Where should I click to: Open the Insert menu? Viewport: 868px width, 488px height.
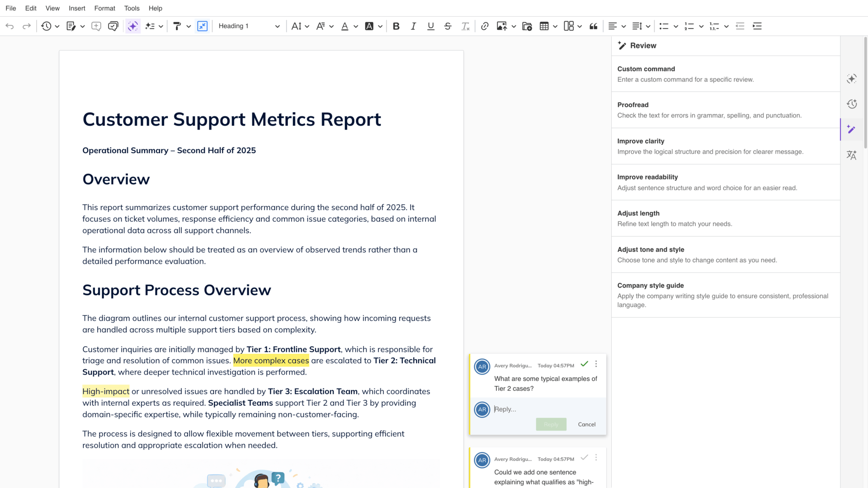[77, 8]
